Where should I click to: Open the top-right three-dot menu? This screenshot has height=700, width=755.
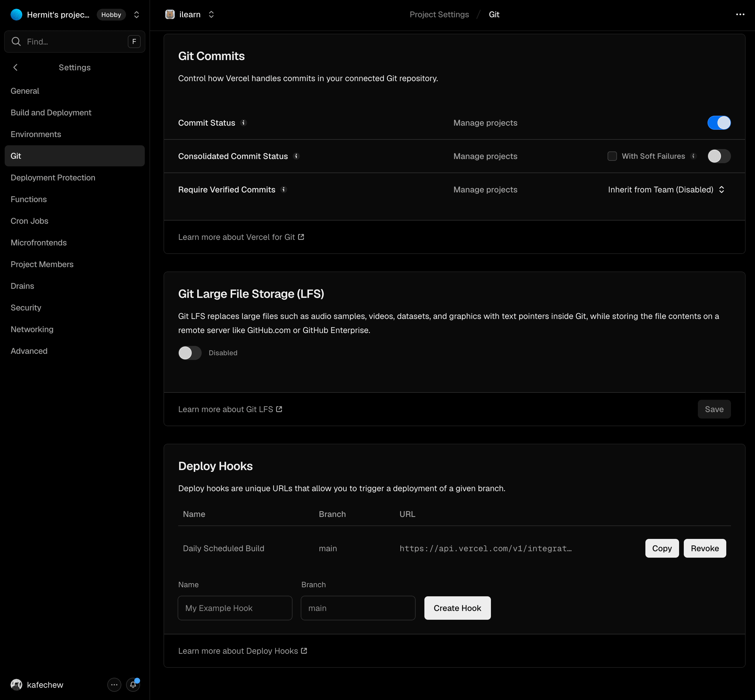coord(740,14)
